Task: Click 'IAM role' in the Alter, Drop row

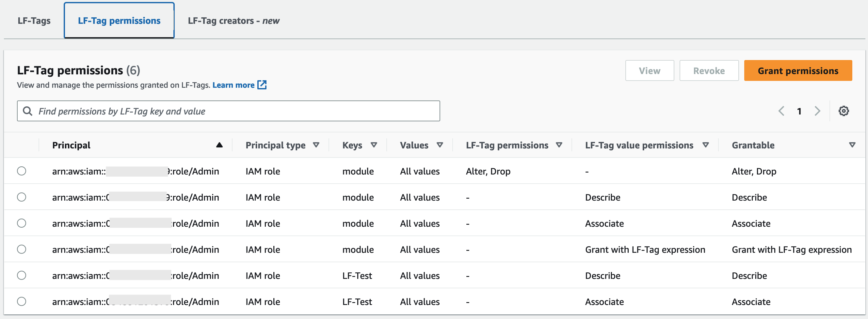Action: click(x=263, y=171)
